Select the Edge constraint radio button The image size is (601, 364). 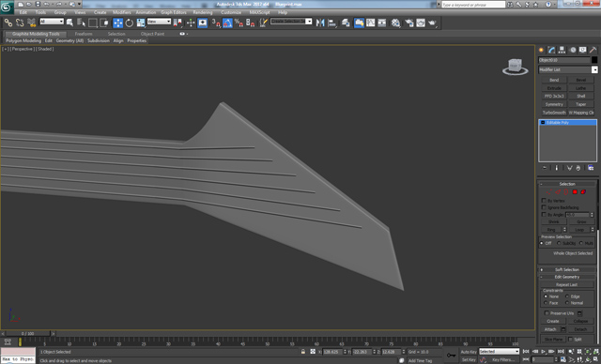point(567,296)
